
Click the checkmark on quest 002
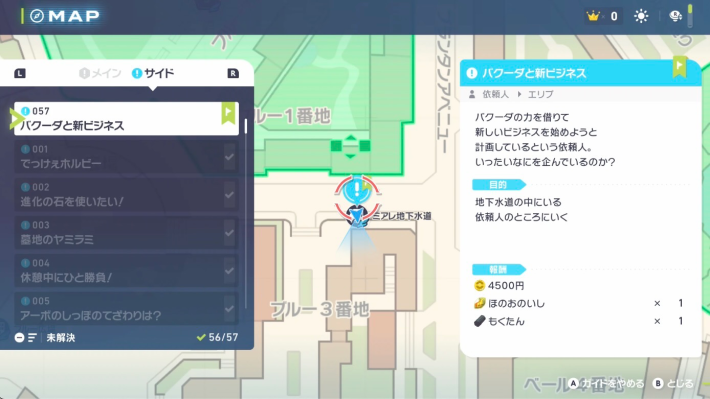229,195
